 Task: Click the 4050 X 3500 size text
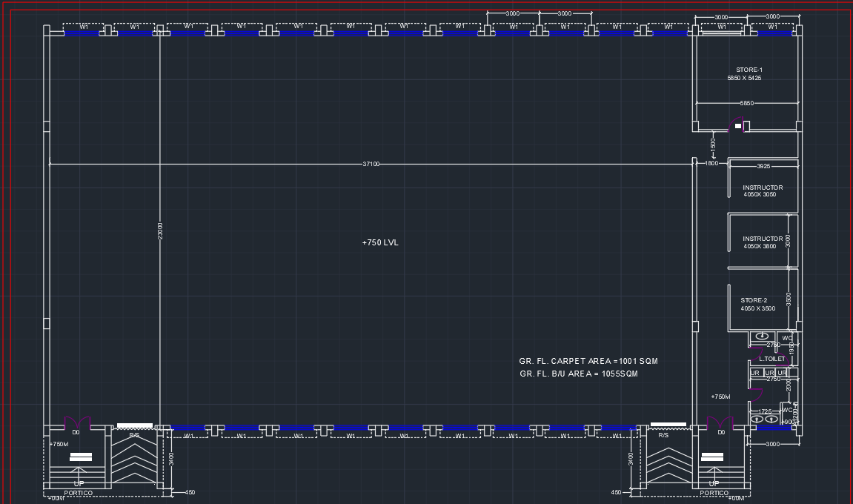pos(758,308)
